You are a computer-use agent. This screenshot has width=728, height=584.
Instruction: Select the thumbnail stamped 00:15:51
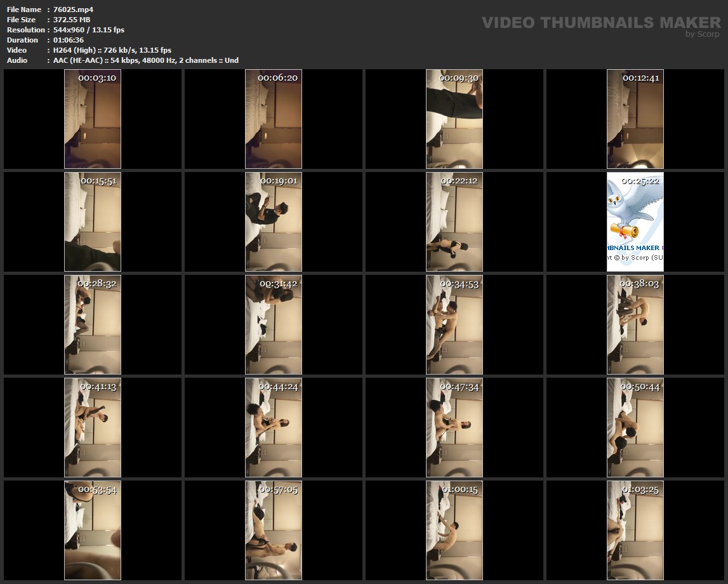pyautogui.click(x=93, y=222)
